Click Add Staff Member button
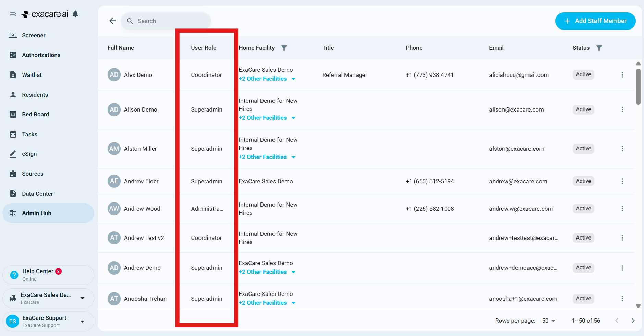The width and height of the screenshot is (644, 336). point(595,21)
